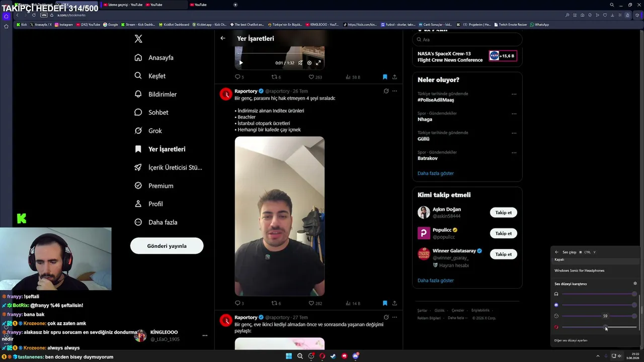Follow Aşkın Doğan with Takip et

(503, 213)
